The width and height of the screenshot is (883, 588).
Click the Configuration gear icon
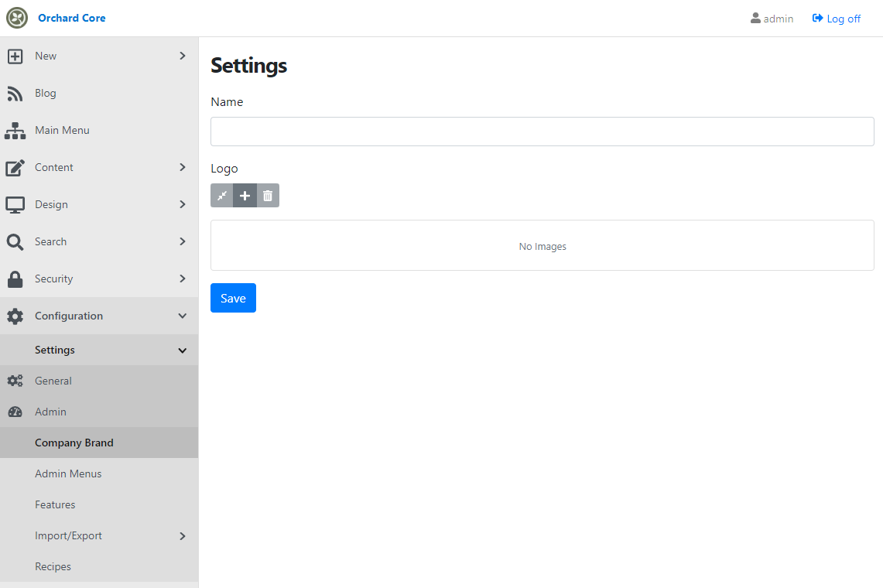pyautogui.click(x=15, y=316)
